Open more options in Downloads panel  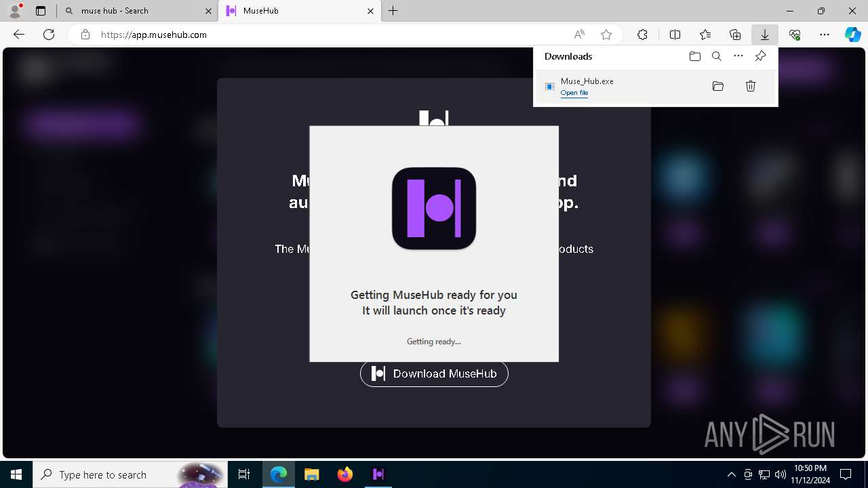click(738, 56)
